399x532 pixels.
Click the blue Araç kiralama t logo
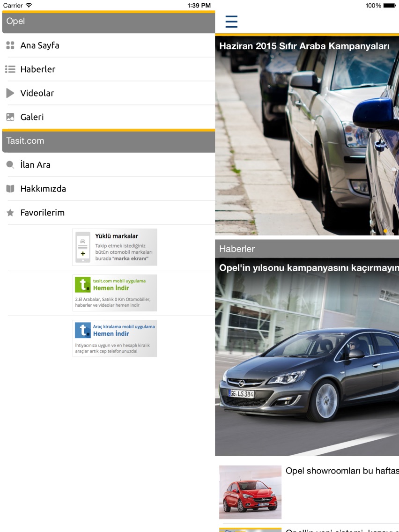83,330
